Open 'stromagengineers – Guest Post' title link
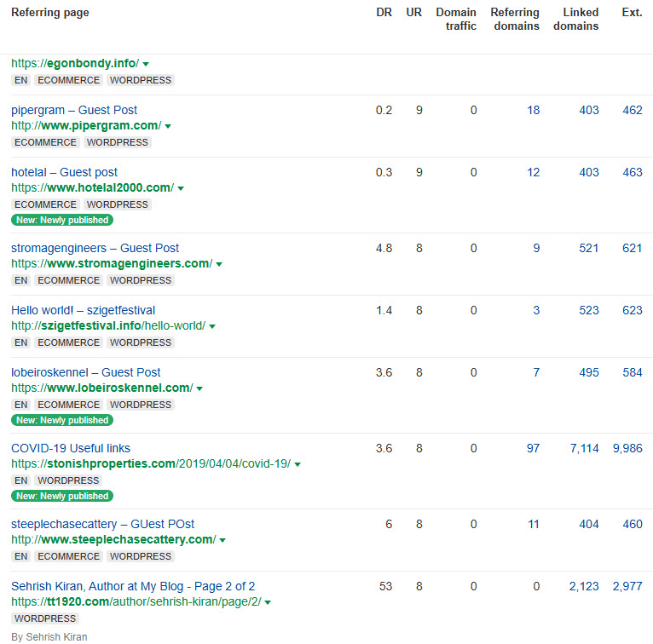The image size is (653, 644). (x=95, y=248)
